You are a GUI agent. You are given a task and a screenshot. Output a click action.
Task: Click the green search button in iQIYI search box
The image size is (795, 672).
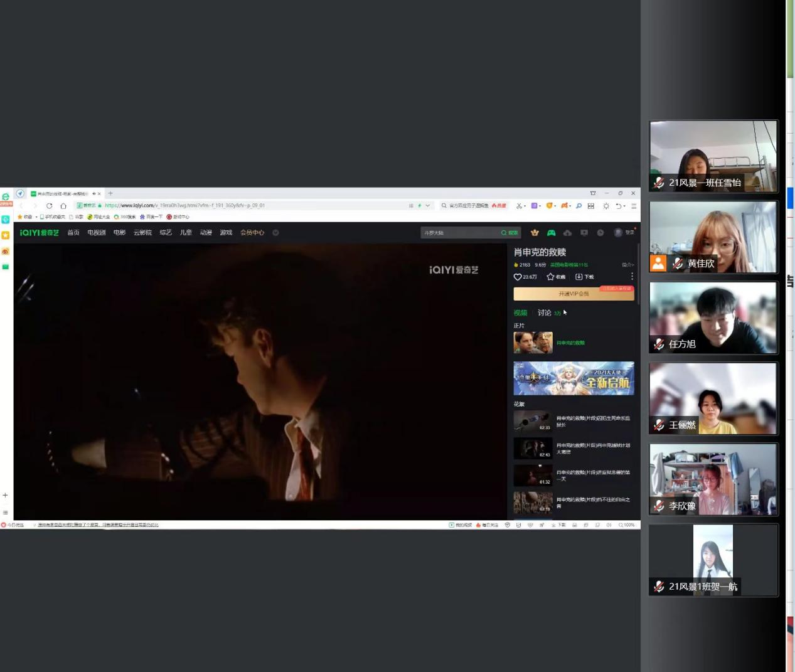coord(510,233)
